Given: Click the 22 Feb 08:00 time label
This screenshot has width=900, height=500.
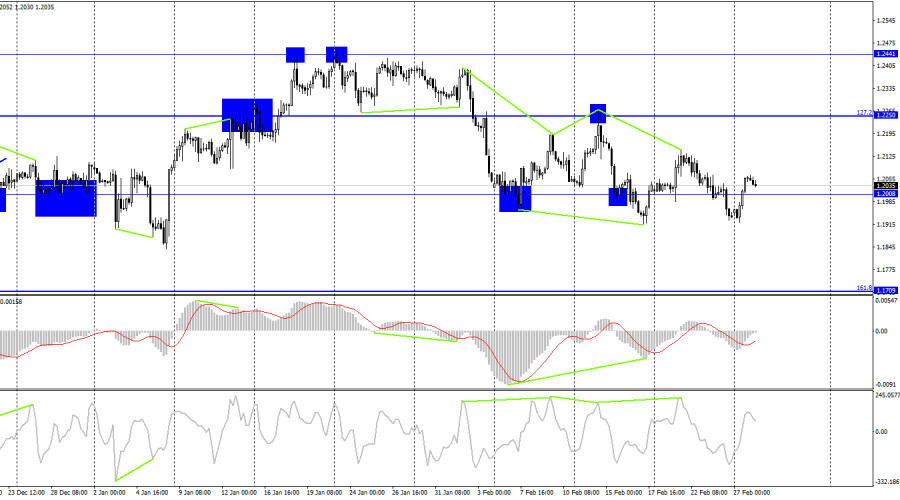Looking at the screenshot, I should (x=709, y=493).
